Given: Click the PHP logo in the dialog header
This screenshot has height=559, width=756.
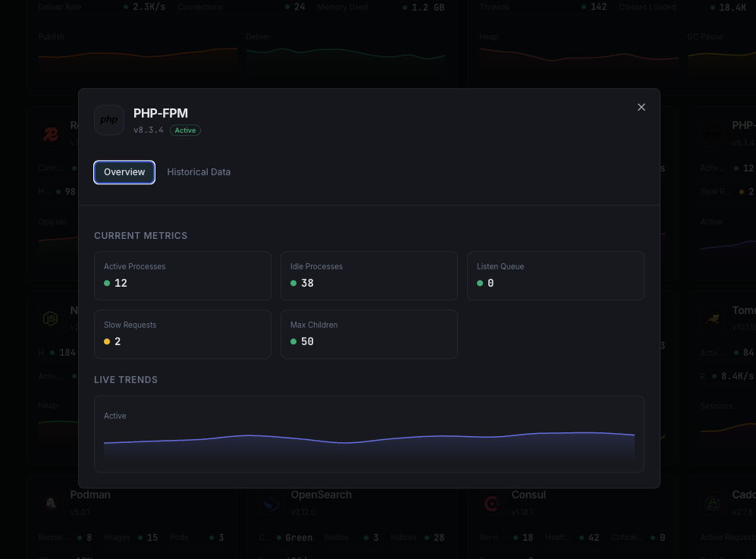Looking at the screenshot, I should (x=108, y=120).
